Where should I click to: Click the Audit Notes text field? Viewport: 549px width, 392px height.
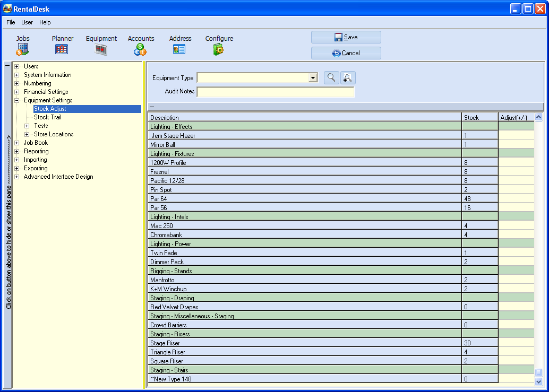(x=275, y=92)
